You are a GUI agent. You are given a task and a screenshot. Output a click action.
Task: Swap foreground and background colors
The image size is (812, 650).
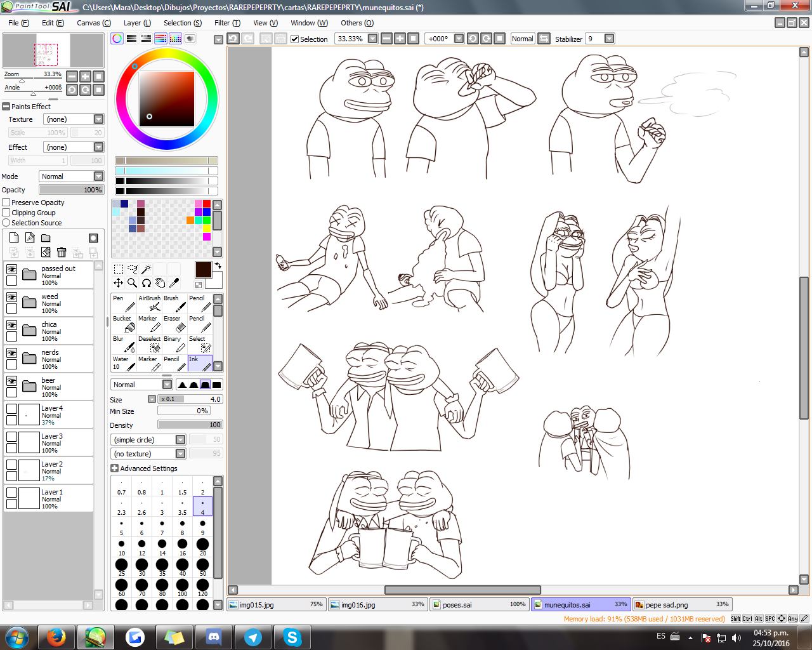tap(218, 266)
